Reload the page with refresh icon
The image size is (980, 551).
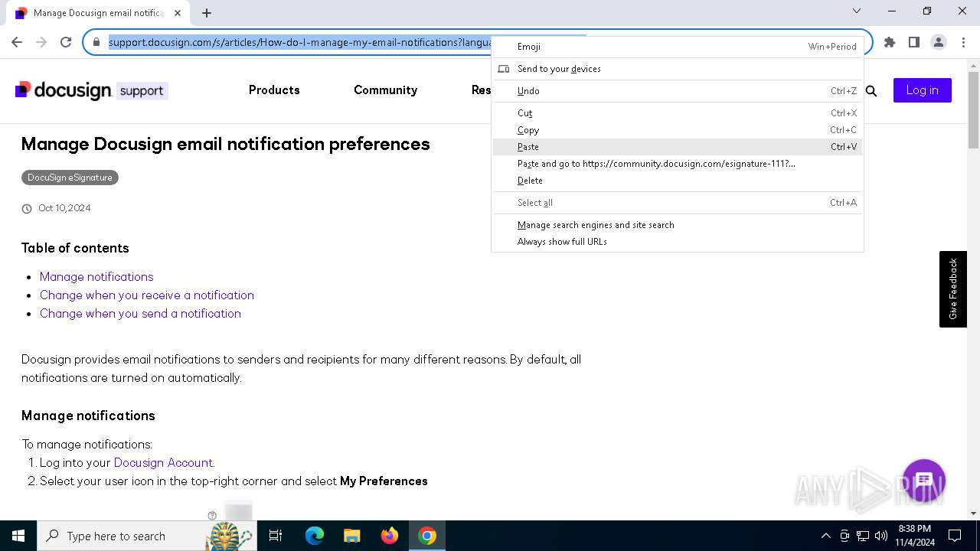pyautogui.click(x=66, y=42)
